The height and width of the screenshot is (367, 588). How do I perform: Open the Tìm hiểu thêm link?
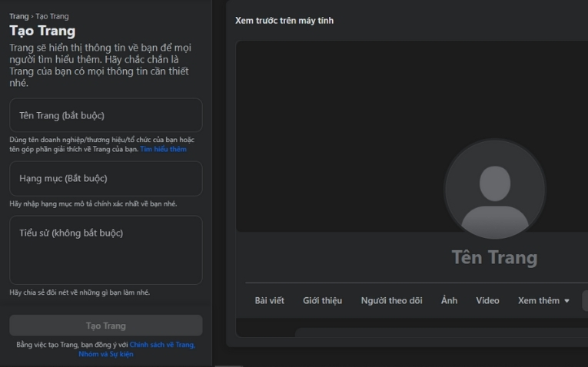[x=163, y=149]
